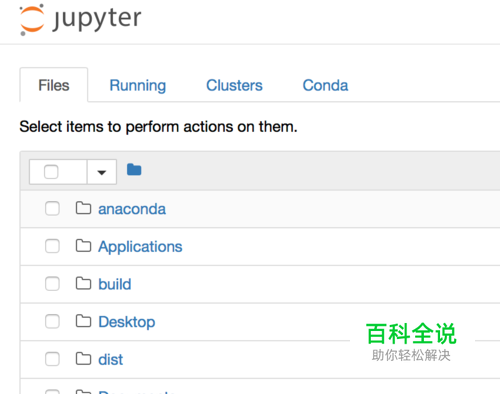The image size is (500, 394).
Task: Switch to the Clusters tab
Action: pyautogui.click(x=234, y=85)
